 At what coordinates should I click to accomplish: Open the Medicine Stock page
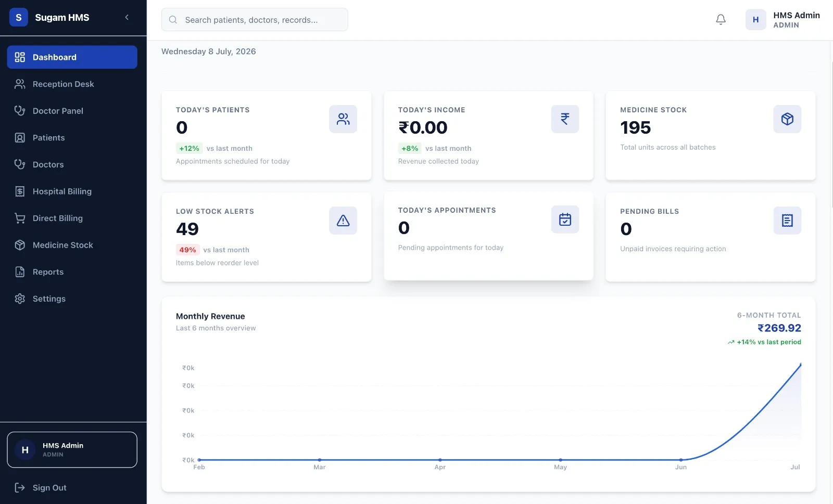[72, 245]
